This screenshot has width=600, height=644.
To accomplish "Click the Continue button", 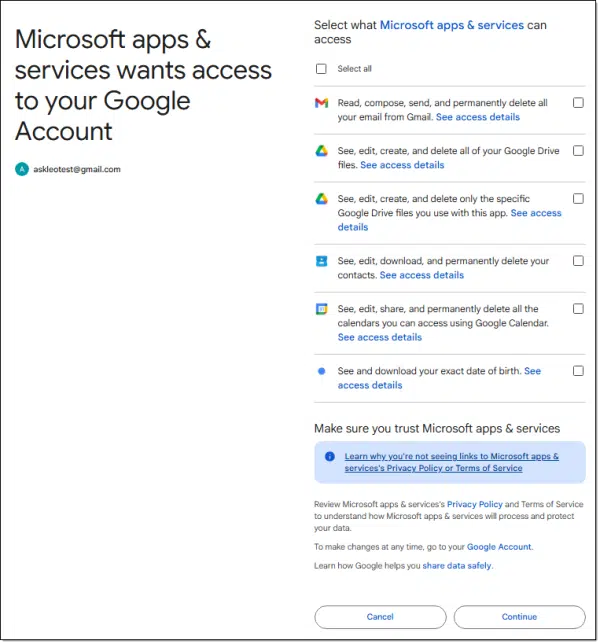I will (x=520, y=617).
